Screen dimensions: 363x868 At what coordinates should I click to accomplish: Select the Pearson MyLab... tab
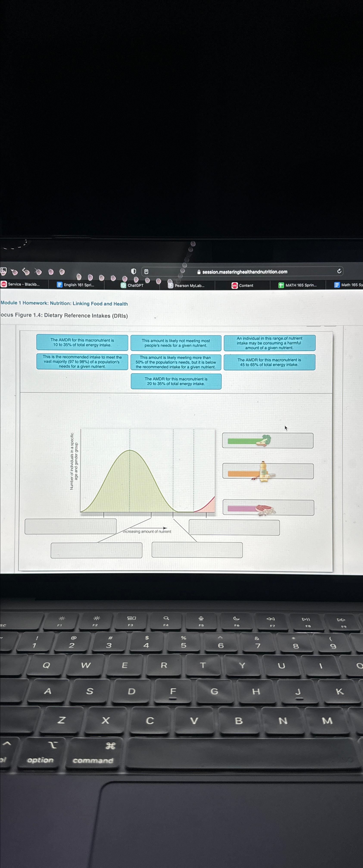click(187, 285)
